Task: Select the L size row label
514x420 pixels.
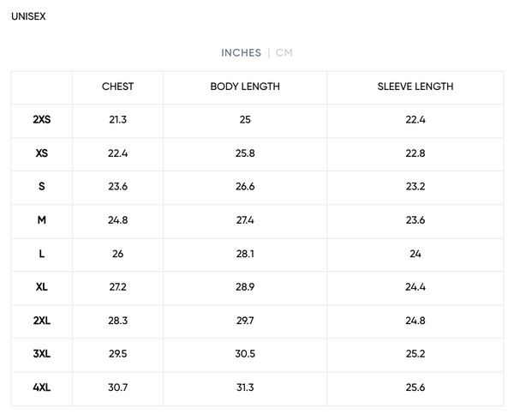Action: pyautogui.click(x=41, y=254)
